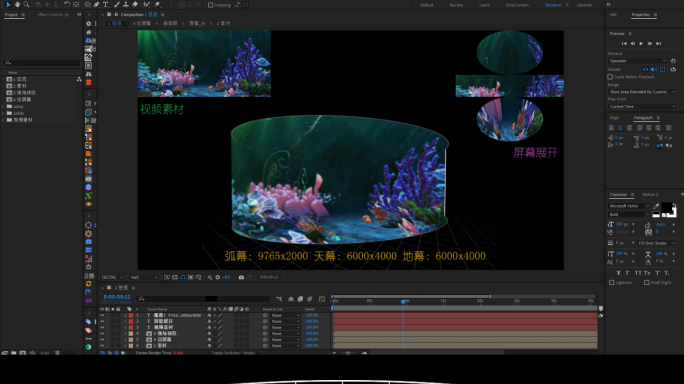The width and height of the screenshot is (684, 384).
Task: Select the Hand tool
Action: point(17,4)
